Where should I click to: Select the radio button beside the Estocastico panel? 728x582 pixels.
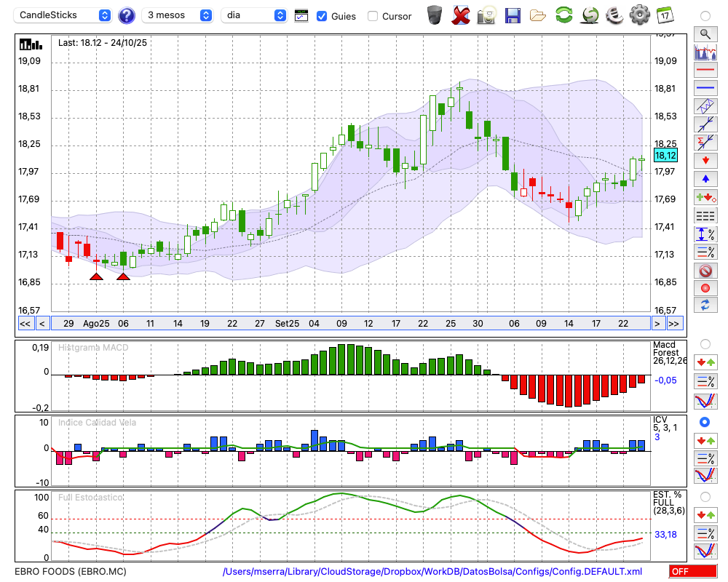[x=705, y=496]
